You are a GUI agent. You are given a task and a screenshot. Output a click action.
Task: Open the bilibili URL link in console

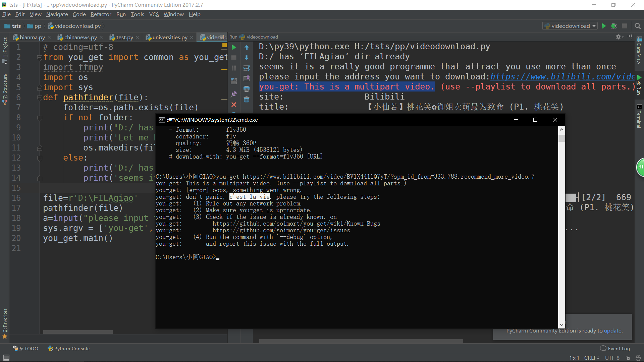(562, 77)
